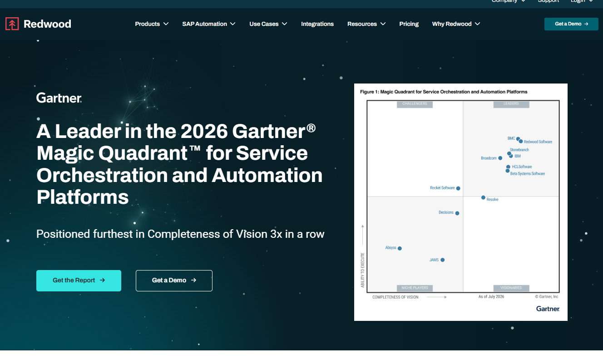Viewport: 603px width, 364px height.
Task: Click the "Resolve" label in the chart
Action: pyautogui.click(x=492, y=200)
